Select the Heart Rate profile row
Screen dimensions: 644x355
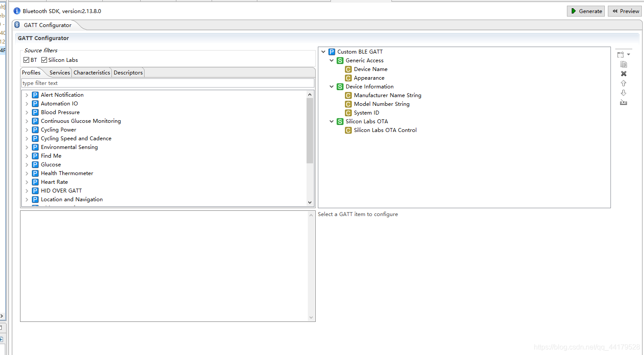click(54, 182)
